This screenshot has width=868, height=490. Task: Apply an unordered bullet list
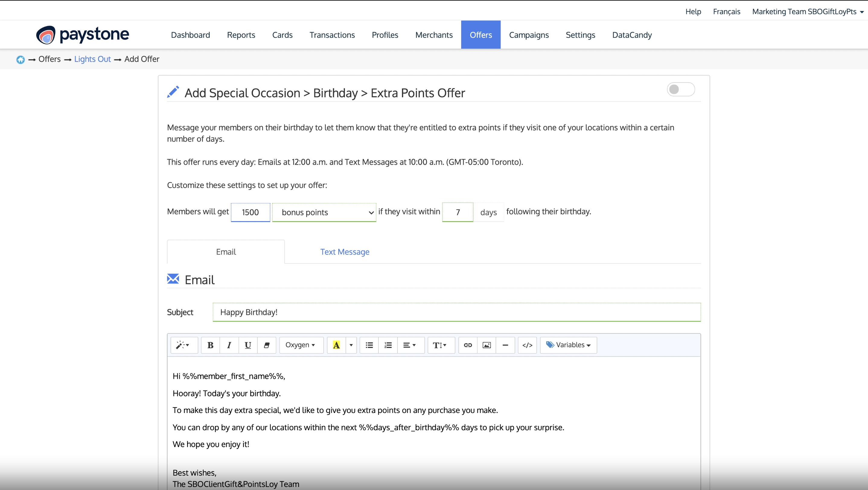click(369, 345)
